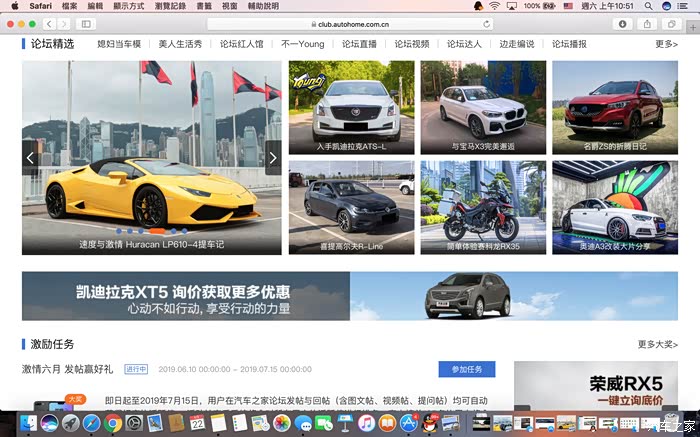Click the address bar showing club.autohome.com.cn
Image resolution: width=700 pixels, height=437 pixels.
click(x=350, y=23)
